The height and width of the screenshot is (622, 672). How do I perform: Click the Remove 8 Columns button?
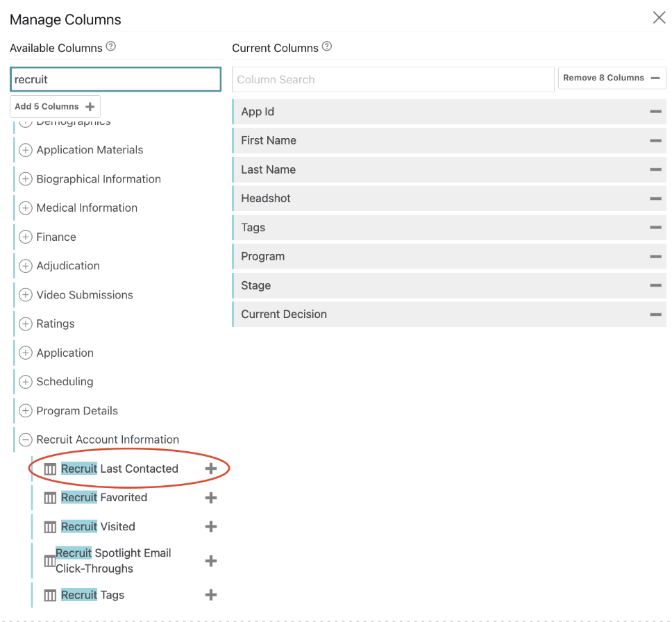point(612,78)
